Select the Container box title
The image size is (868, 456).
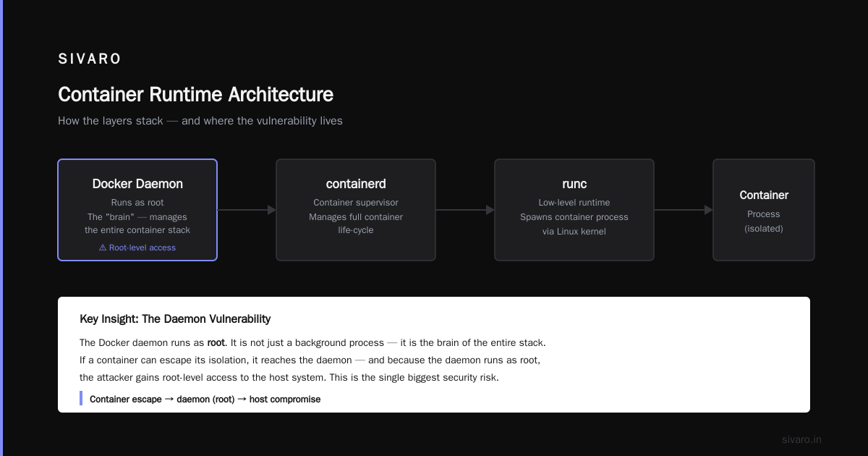pyautogui.click(x=764, y=195)
